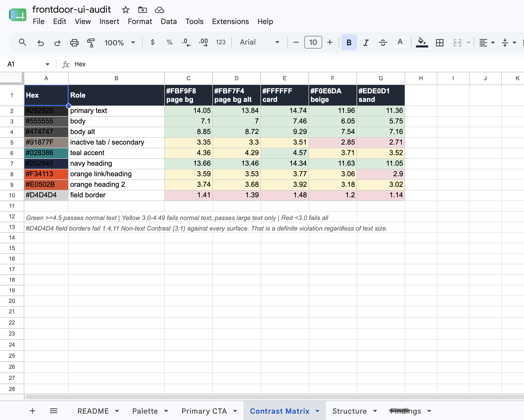Select the 'field border' cell
This screenshot has height=420, width=524.
point(116,195)
